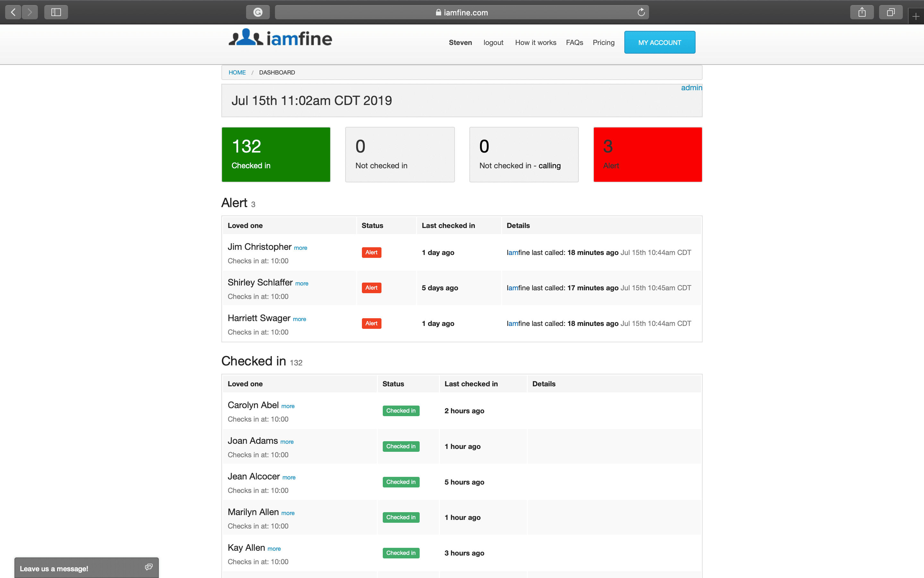Open the Share icon in the toolbar
This screenshot has height=578, width=924.
pyautogui.click(x=862, y=12)
